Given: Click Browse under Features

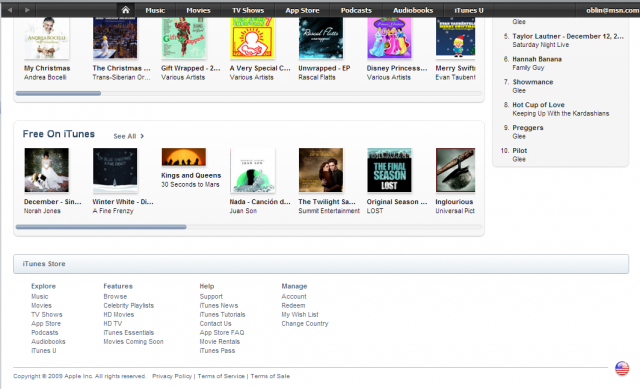Looking at the screenshot, I should [x=115, y=297].
